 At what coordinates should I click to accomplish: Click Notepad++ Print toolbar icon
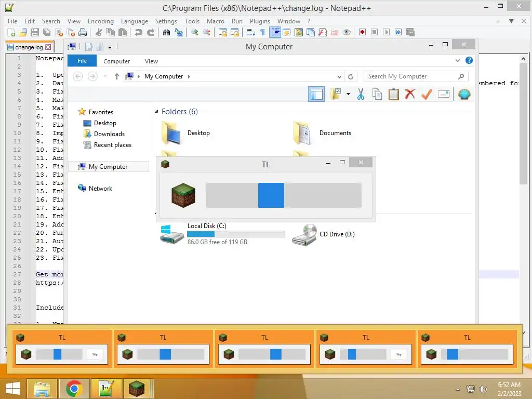[x=83, y=32]
